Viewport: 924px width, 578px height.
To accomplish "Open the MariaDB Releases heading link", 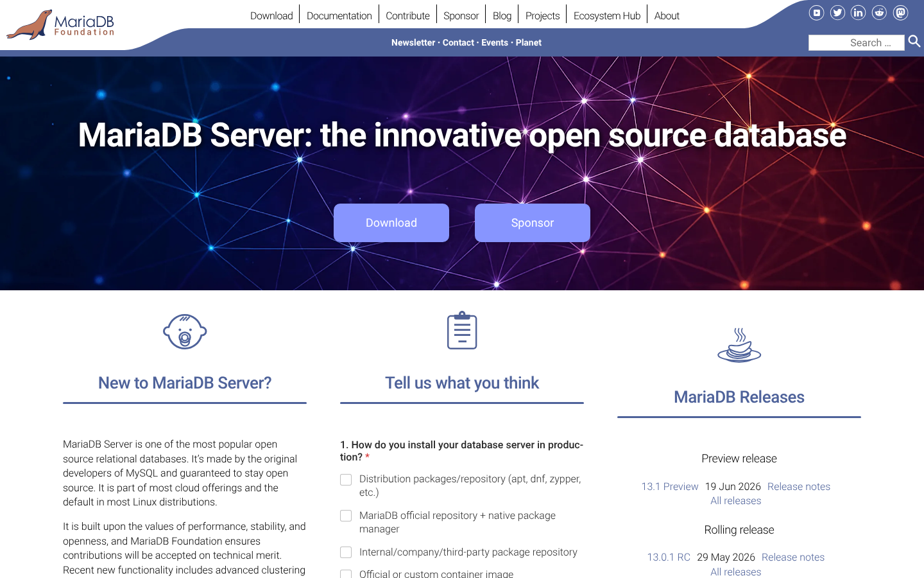I will (739, 397).
